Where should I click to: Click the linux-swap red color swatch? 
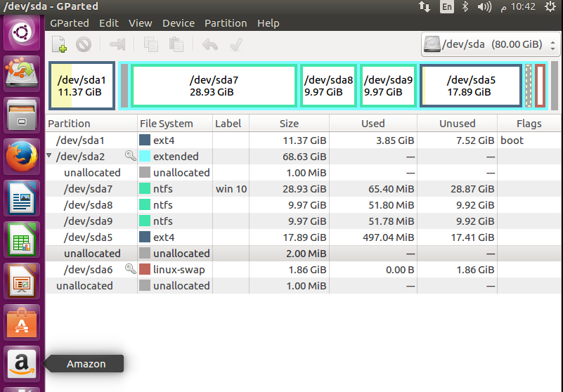click(x=145, y=269)
